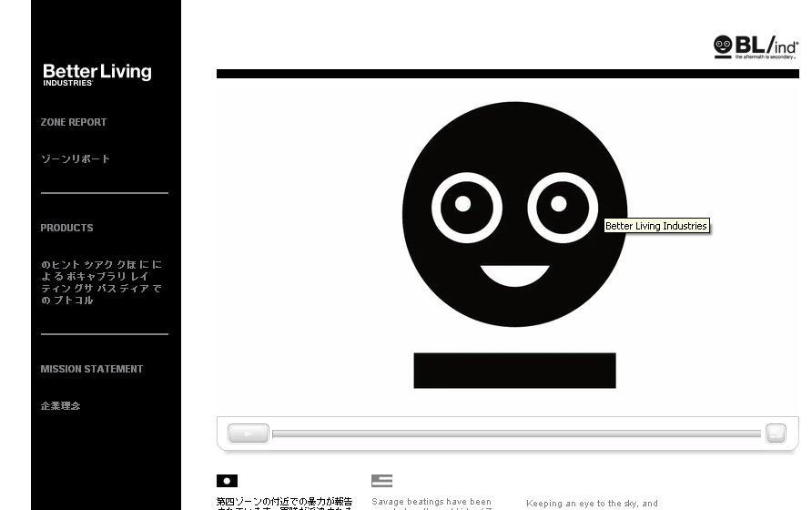Play the video with the play button

pyautogui.click(x=249, y=433)
